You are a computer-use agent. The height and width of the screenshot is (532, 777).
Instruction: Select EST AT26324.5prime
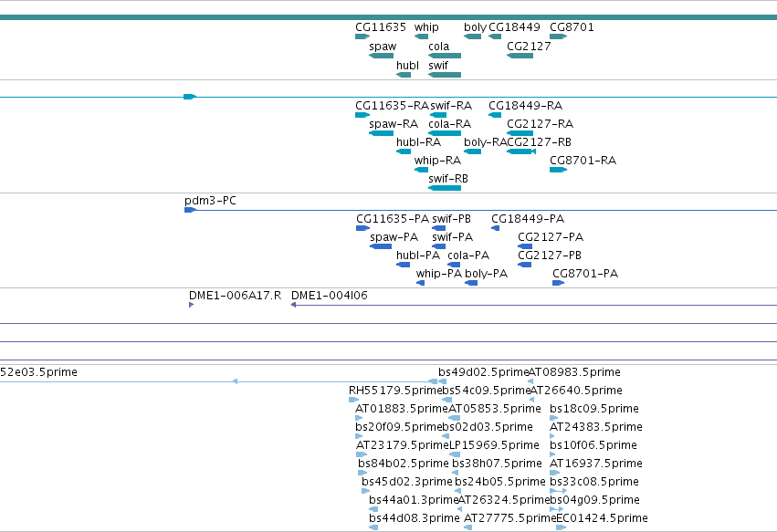[x=460, y=509]
